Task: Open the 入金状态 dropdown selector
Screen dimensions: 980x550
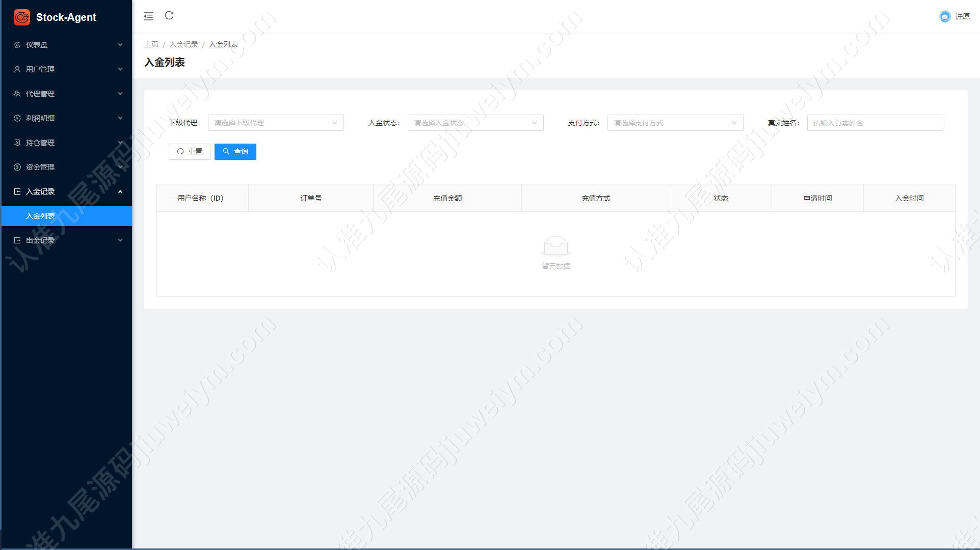Action: [475, 123]
